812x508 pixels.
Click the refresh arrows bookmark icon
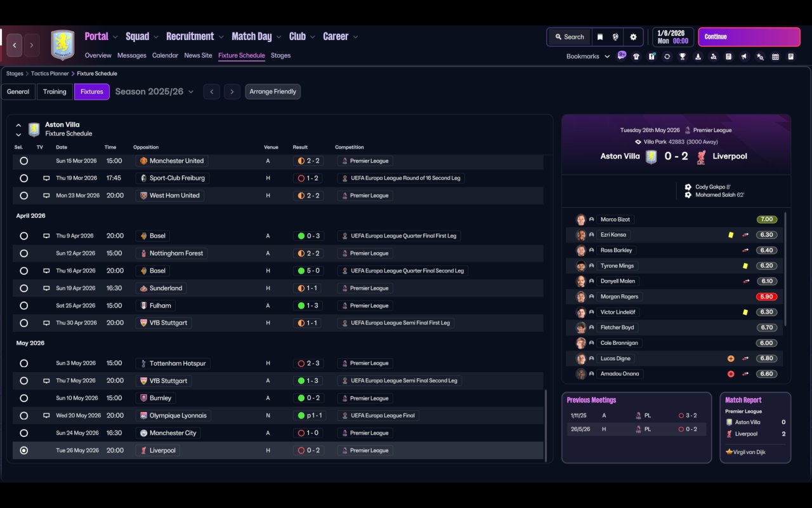click(667, 57)
